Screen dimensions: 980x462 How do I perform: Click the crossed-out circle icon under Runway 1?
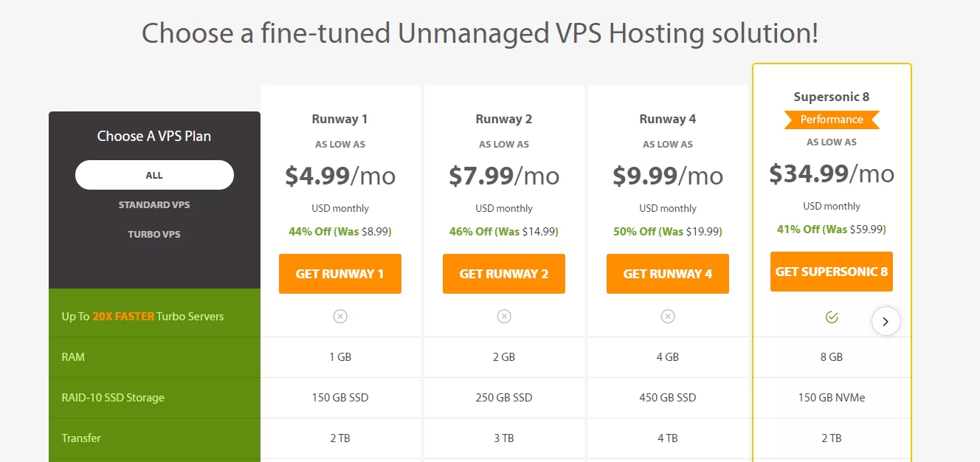340,316
